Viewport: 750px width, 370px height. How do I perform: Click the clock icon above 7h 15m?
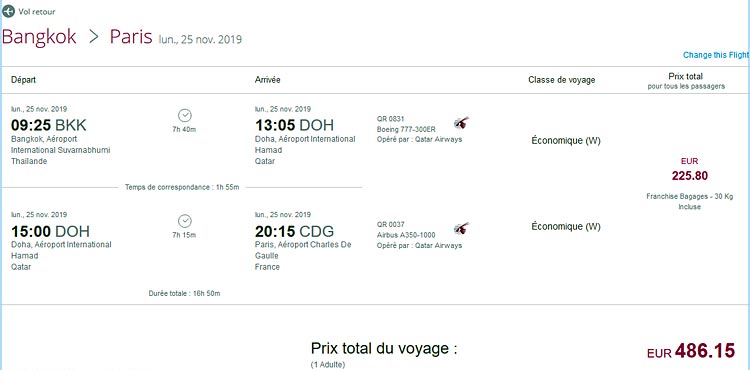click(185, 221)
